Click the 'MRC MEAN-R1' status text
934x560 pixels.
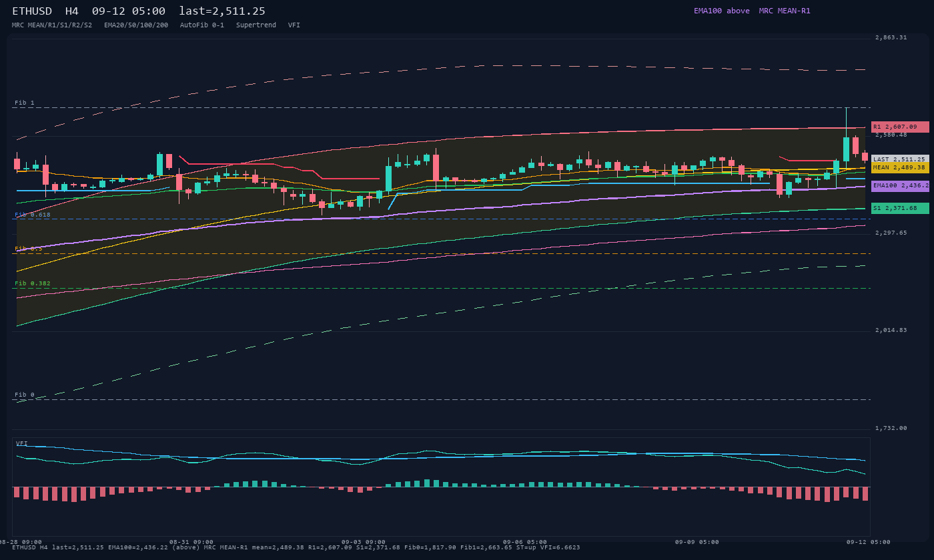(x=785, y=11)
